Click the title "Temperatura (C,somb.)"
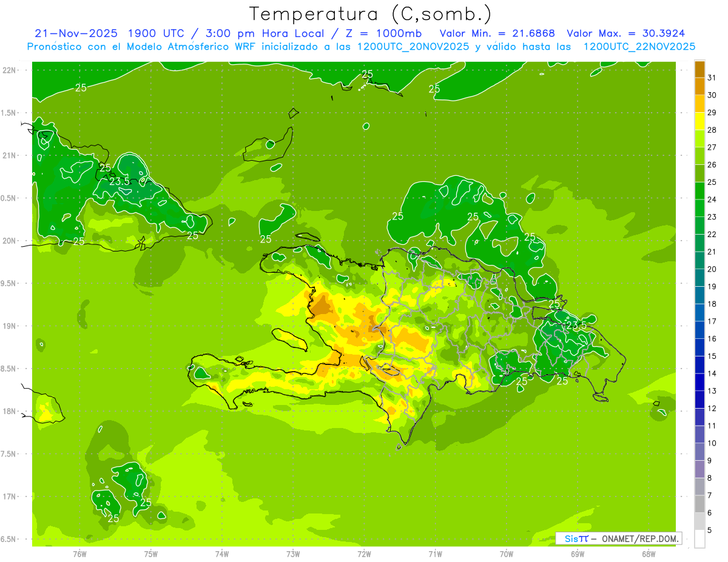The width and height of the screenshot is (728, 562). (371, 15)
